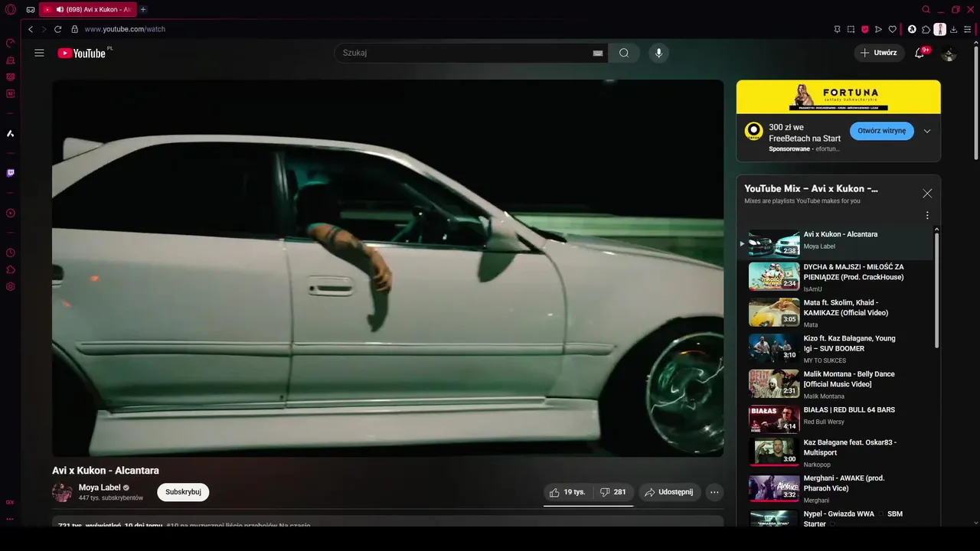Play Merghani - AWAKE video

click(840, 488)
